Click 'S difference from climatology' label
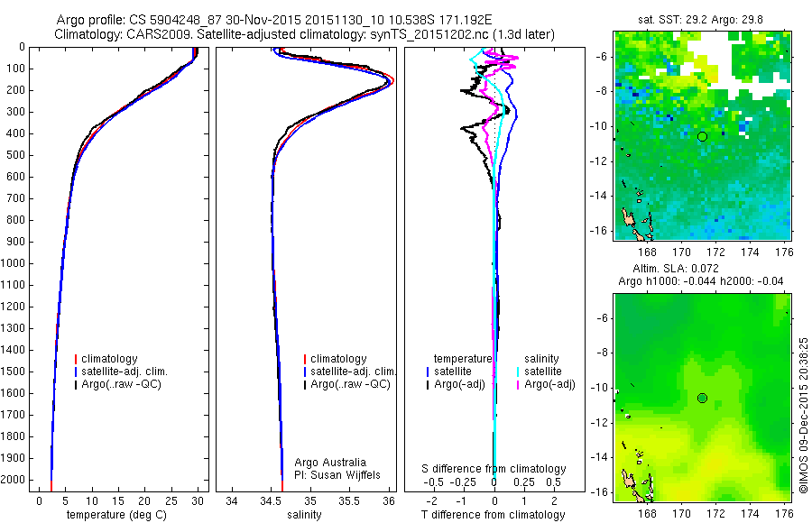This screenshot has height=523, width=812. pyautogui.click(x=494, y=469)
